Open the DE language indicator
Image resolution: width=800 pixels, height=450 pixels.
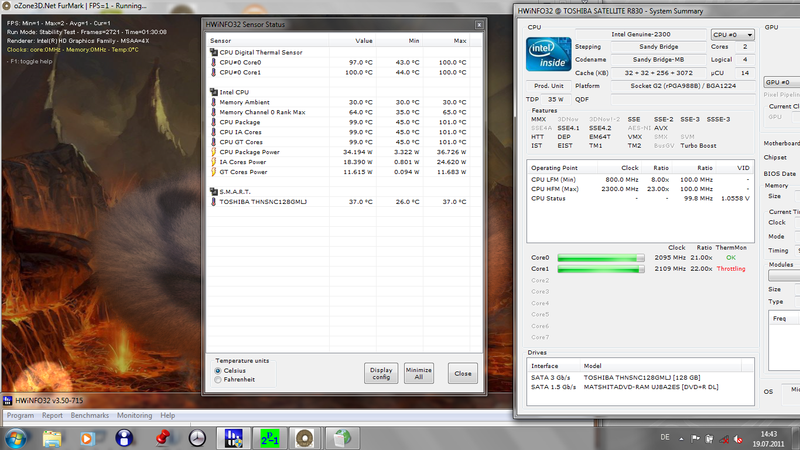click(665, 437)
